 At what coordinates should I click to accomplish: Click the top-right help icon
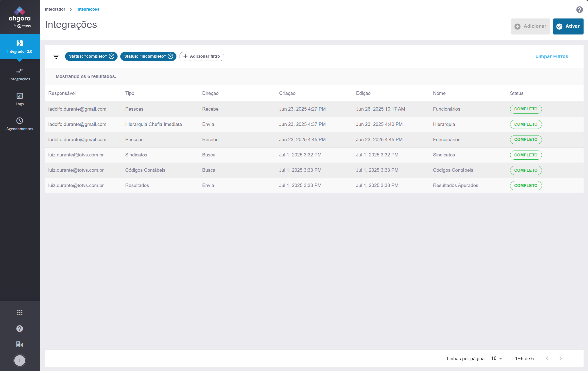(x=579, y=10)
